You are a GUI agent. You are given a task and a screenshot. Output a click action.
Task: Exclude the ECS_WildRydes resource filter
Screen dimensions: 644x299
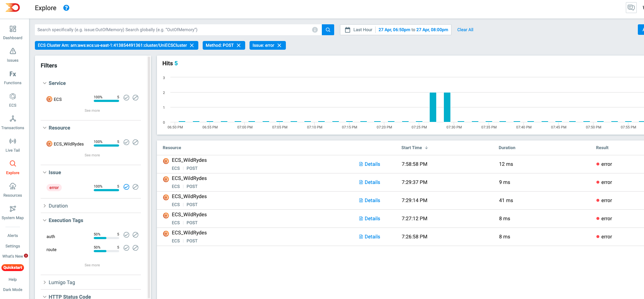tap(135, 142)
